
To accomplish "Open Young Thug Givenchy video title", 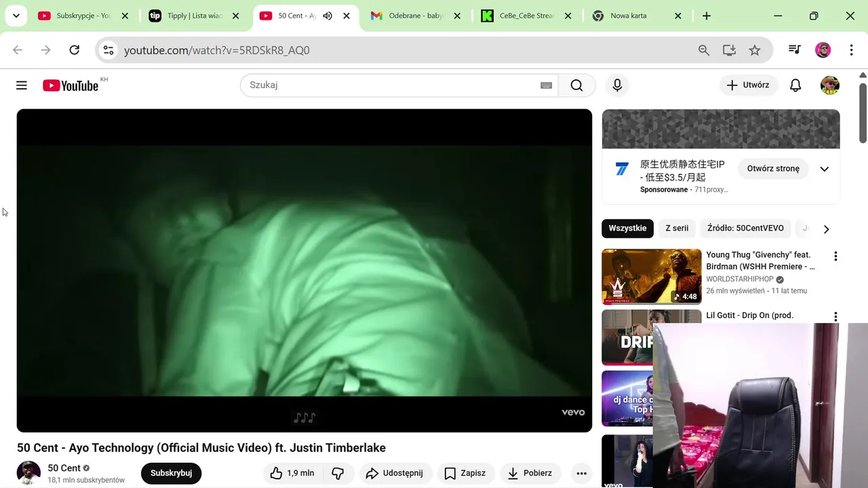I will pos(760,261).
